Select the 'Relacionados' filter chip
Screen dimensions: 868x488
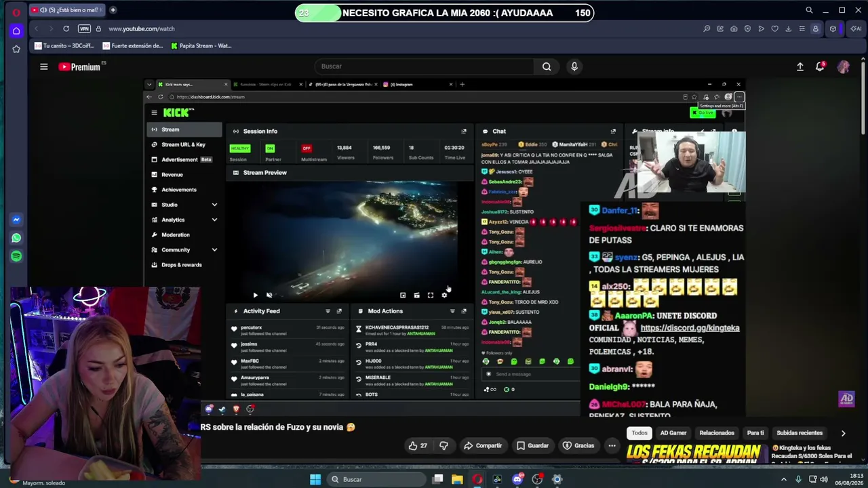(x=717, y=432)
